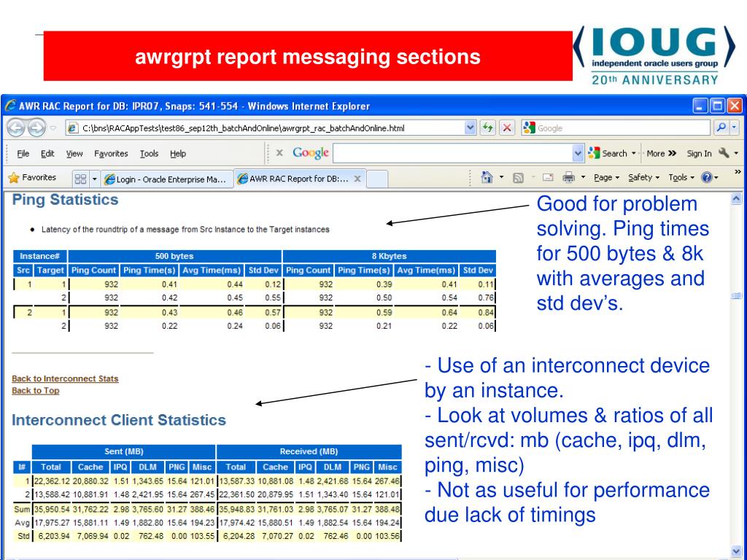The width and height of the screenshot is (747, 560).
Task: Click the Google toolbar Search button
Action: point(609,153)
